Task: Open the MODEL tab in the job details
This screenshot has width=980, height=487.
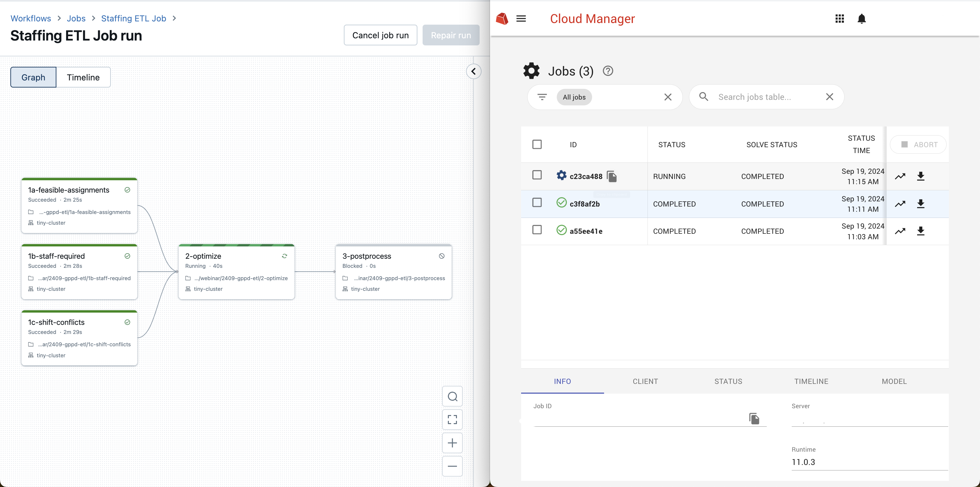Action: [x=894, y=381]
